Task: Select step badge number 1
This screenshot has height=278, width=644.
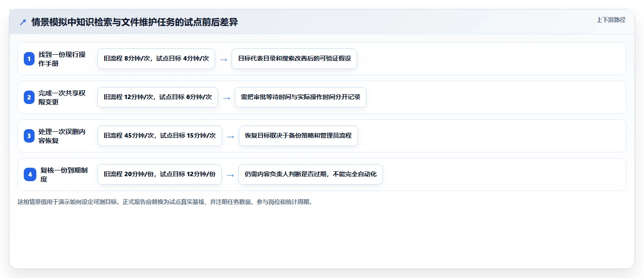Action: (x=29, y=59)
